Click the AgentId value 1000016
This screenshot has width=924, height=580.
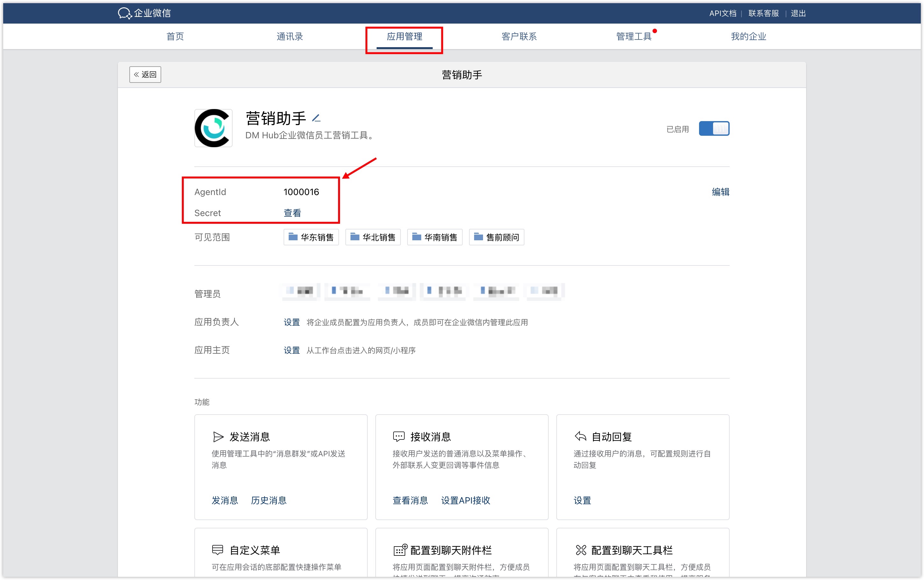(x=301, y=192)
